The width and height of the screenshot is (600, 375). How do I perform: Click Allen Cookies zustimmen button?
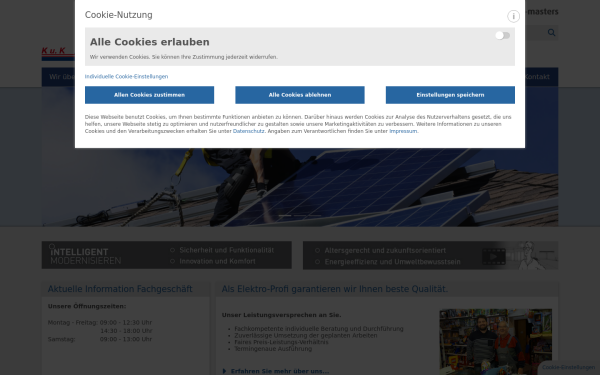(x=149, y=95)
